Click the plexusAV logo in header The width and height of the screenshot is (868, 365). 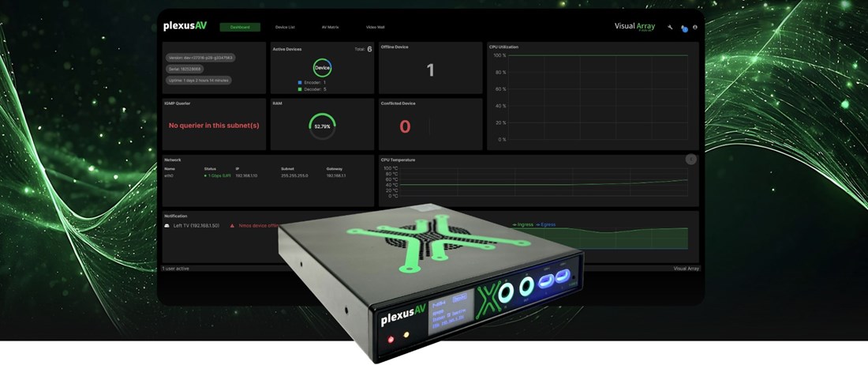(183, 26)
